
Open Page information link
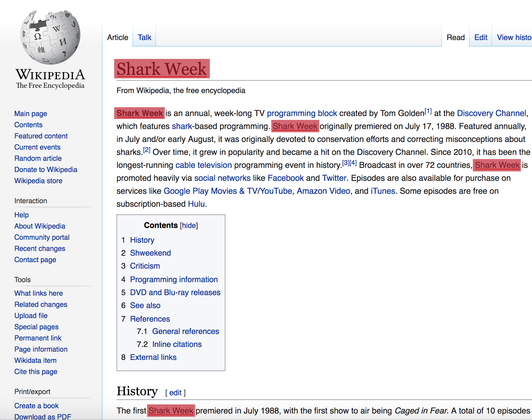[41, 349]
